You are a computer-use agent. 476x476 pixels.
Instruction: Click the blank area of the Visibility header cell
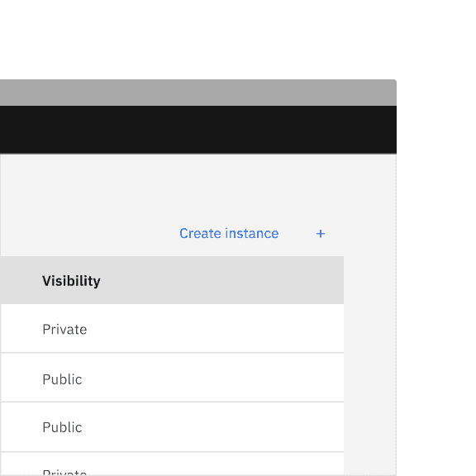(221, 280)
